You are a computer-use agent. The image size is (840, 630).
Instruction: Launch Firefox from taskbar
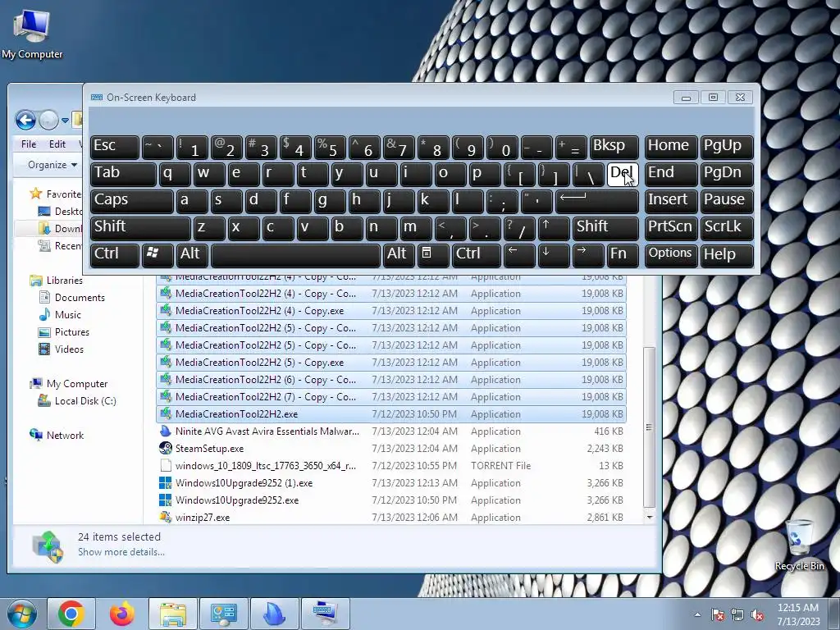tap(121, 614)
